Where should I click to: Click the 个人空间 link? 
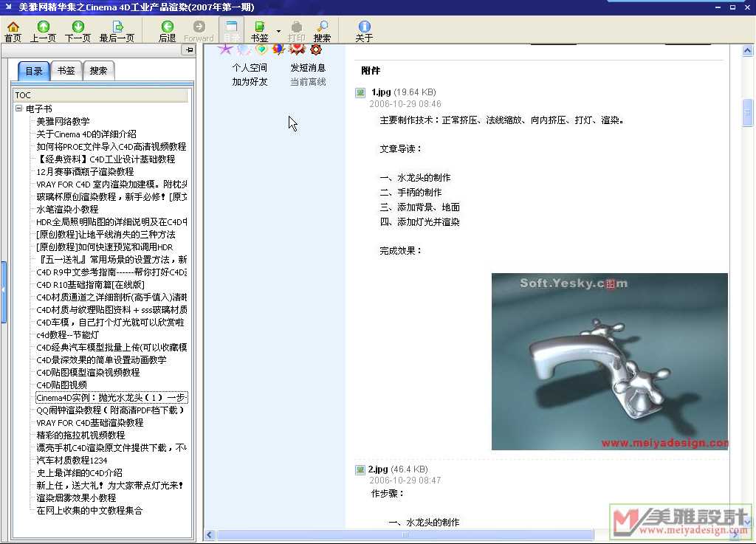coord(250,67)
